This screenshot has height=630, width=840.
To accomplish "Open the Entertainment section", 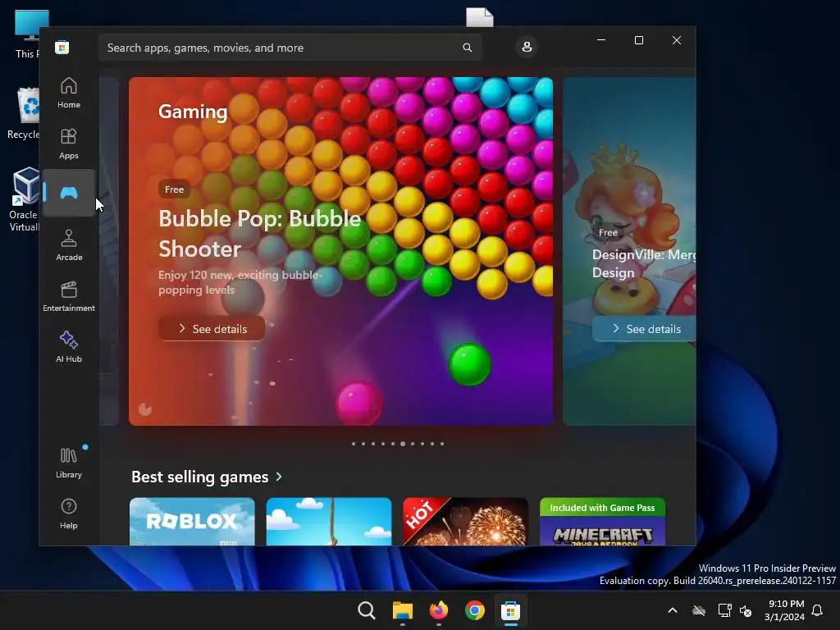I will tap(69, 295).
